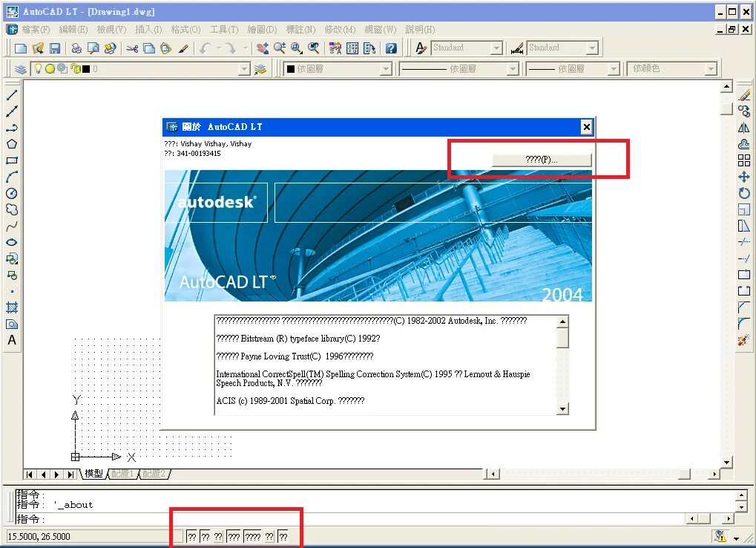Toggle layer 0 on/off lightbulb
The image size is (756, 548).
[38, 68]
